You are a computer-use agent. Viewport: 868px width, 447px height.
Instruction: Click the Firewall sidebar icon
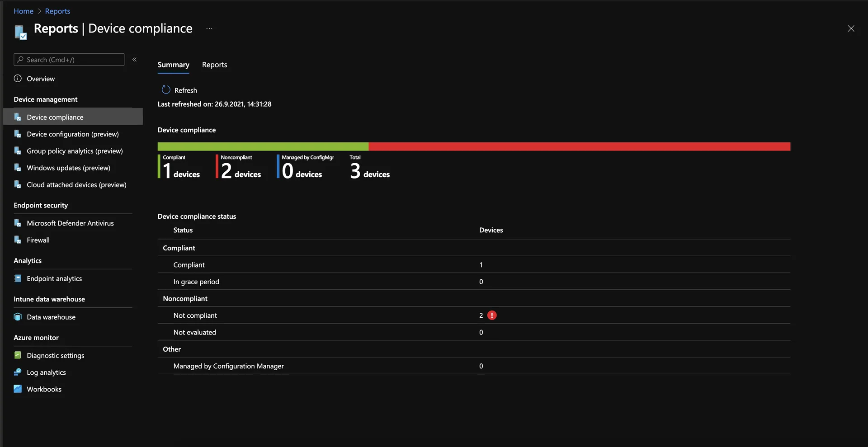(18, 240)
